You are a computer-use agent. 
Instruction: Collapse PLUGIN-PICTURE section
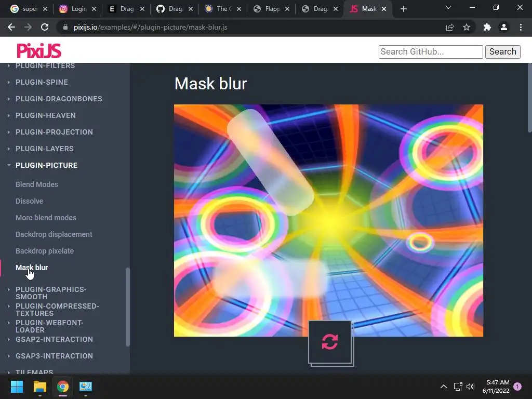[x=46, y=165]
